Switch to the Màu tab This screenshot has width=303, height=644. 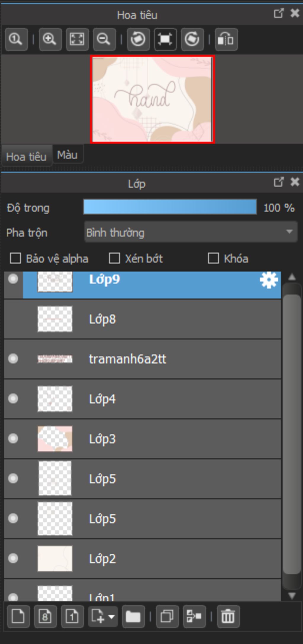coord(67,155)
